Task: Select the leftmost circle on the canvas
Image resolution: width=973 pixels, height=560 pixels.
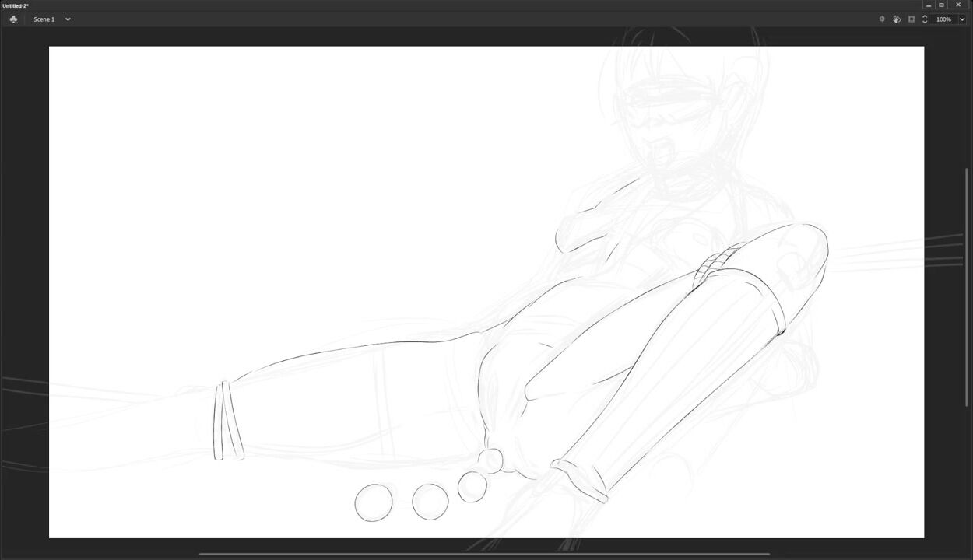Action: (374, 502)
